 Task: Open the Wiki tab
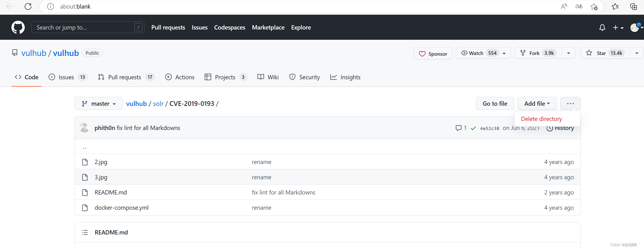(x=268, y=77)
